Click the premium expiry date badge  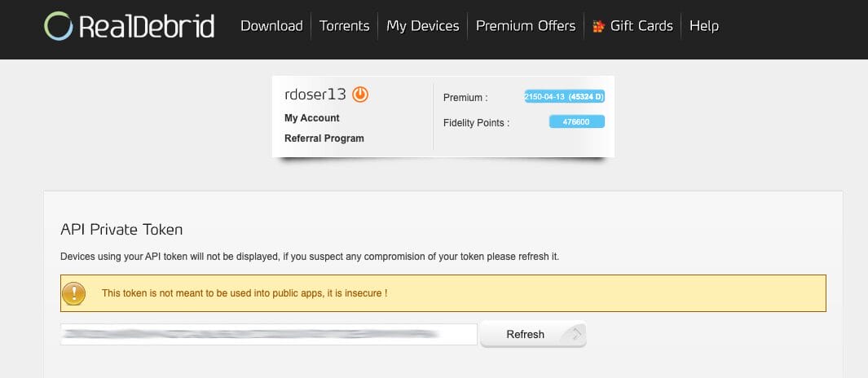coord(565,97)
